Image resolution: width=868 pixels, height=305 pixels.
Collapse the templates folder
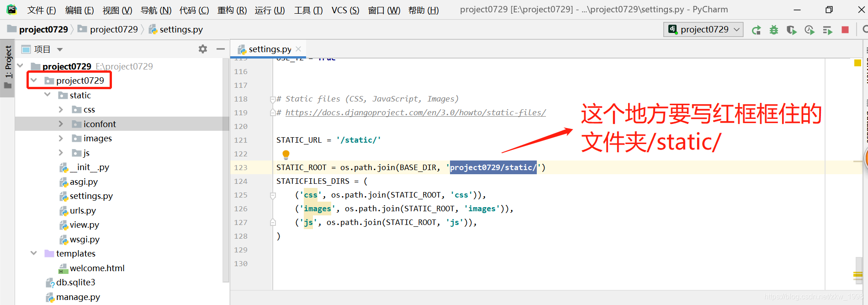34,253
